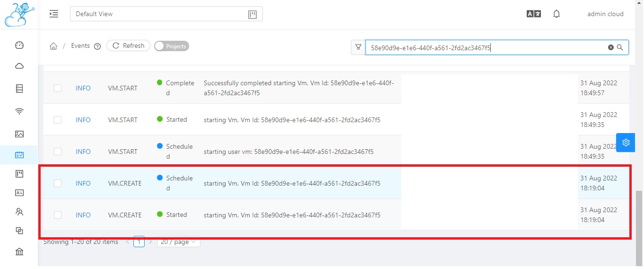Collapse the sidebar with the menu-fold icon
This screenshot has width=644, height=269.
point(54,14)
